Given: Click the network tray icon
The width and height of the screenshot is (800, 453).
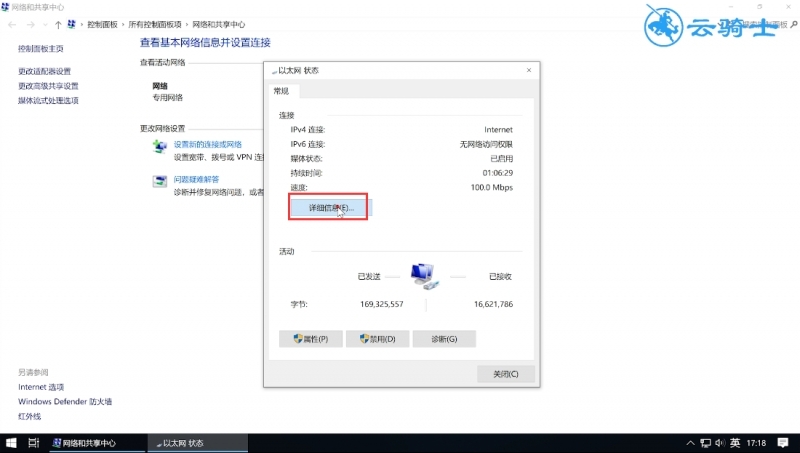Looking at the screenshot, I should 706,443.
